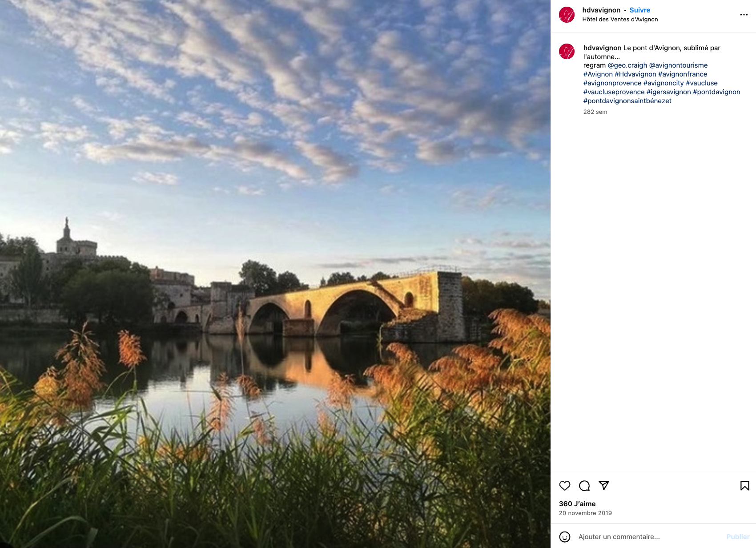Open hdvavignon username in header
The width and height of the screenshot is (756, 548).
coord(601,10)
